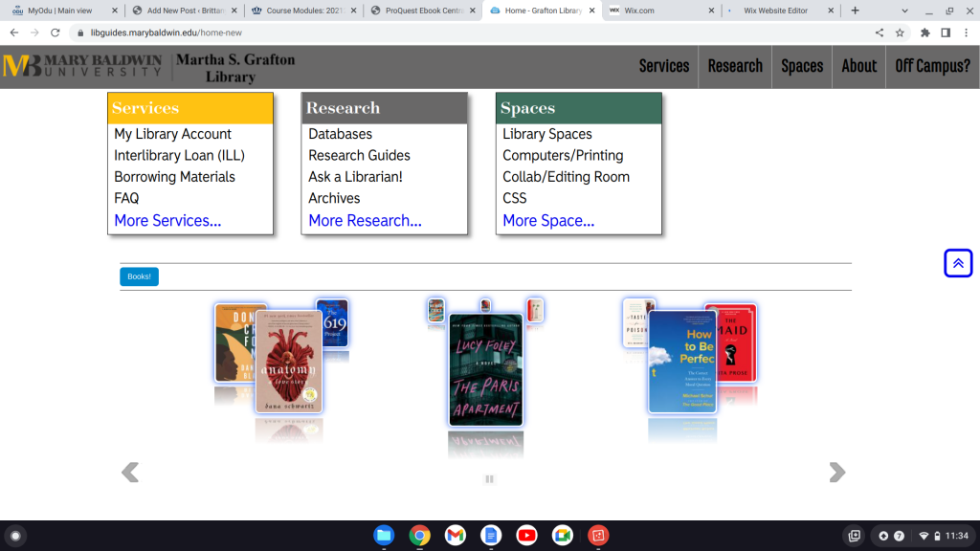The image size is (980, 551).
Task: Click the Books! button
Action: point(139,276)
